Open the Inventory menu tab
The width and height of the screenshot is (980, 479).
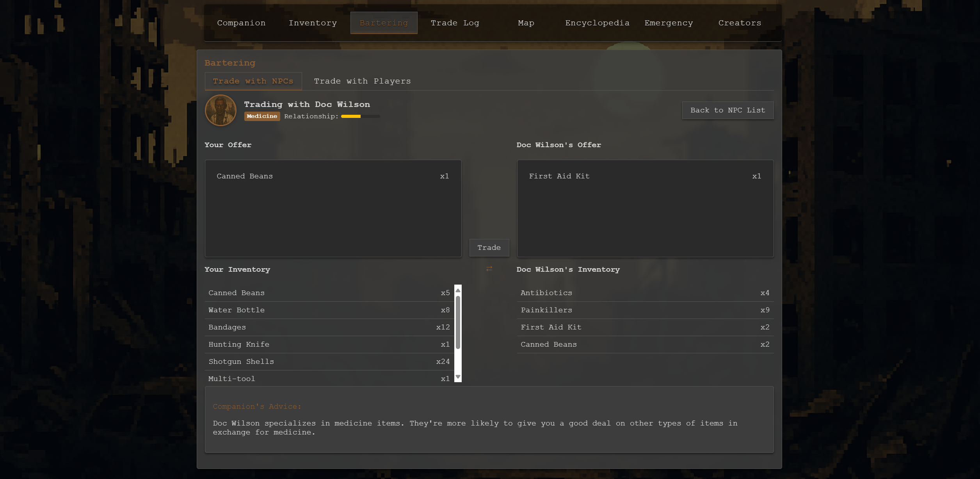pos(313,23)
